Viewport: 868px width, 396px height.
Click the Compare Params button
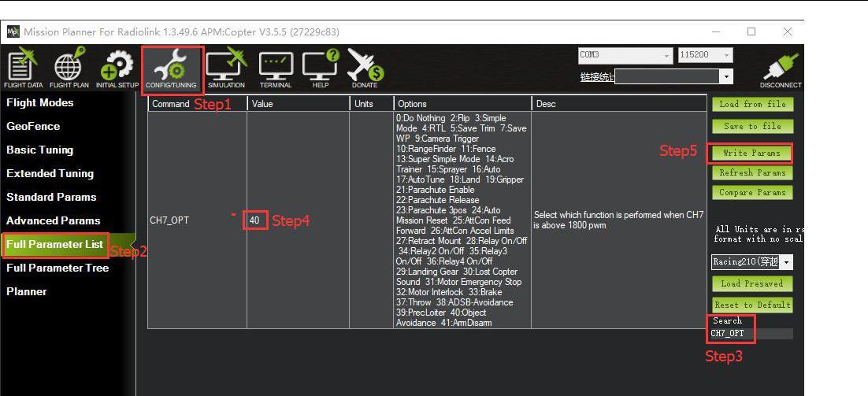point(752,193)
